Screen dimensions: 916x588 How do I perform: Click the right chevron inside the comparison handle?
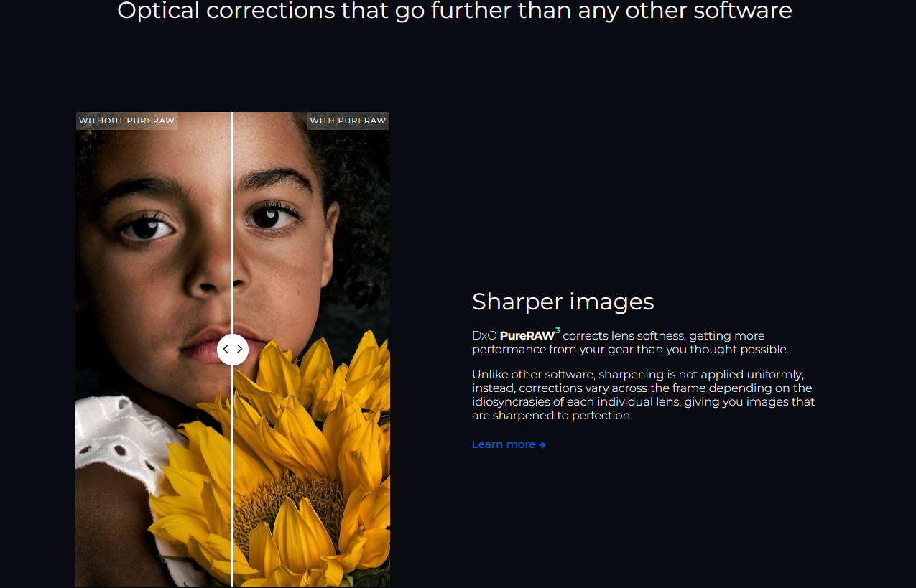click(240, 350)
